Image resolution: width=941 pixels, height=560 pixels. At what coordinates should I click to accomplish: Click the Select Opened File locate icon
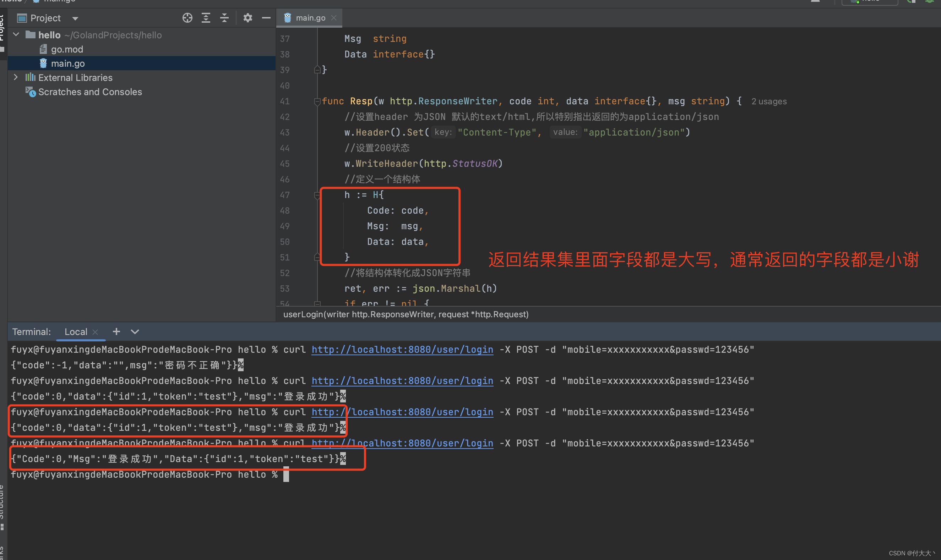(x=187, y=18)
